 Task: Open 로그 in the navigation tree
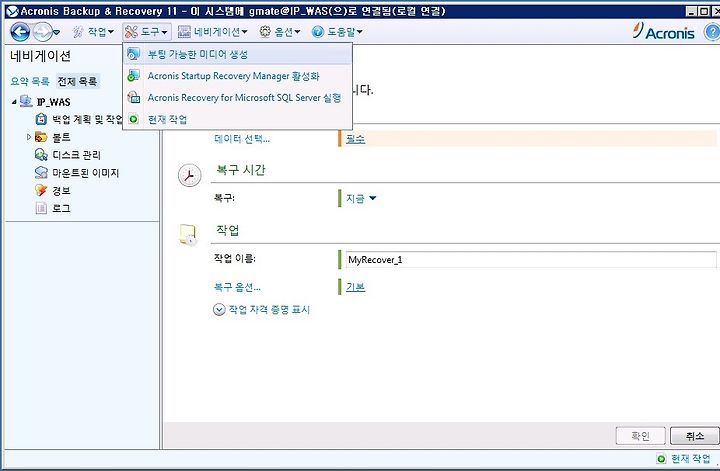click(61, 208)
